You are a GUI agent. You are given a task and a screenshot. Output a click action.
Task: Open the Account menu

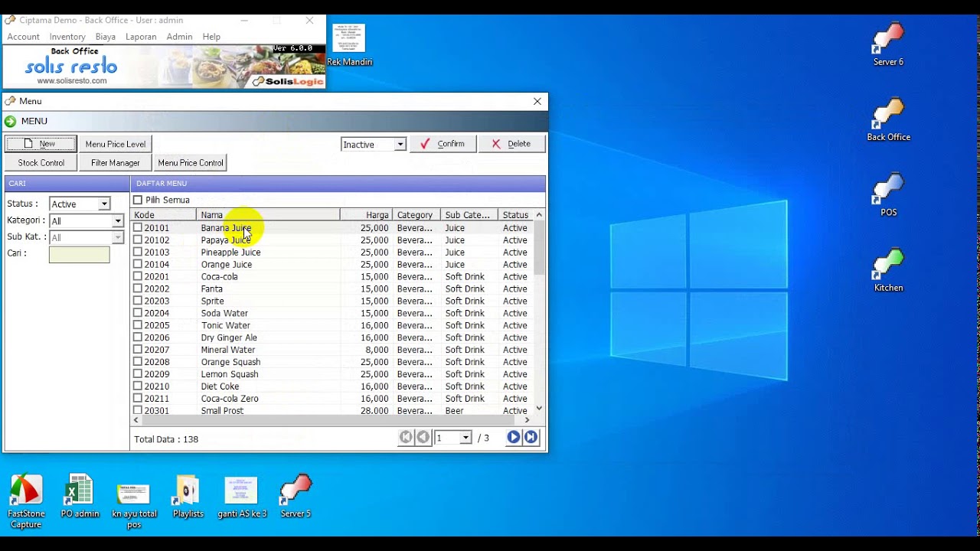23,37
